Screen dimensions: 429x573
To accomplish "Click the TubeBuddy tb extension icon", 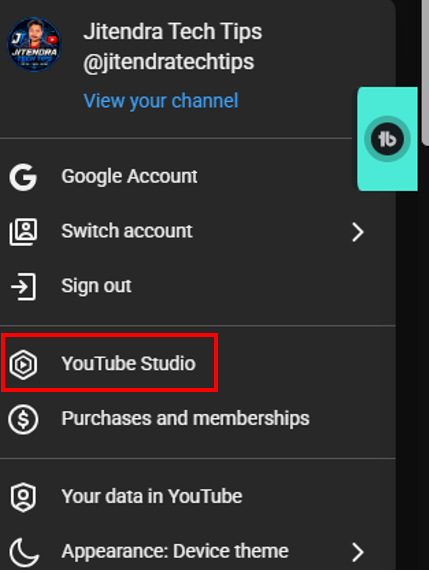I will coord(387,139).
